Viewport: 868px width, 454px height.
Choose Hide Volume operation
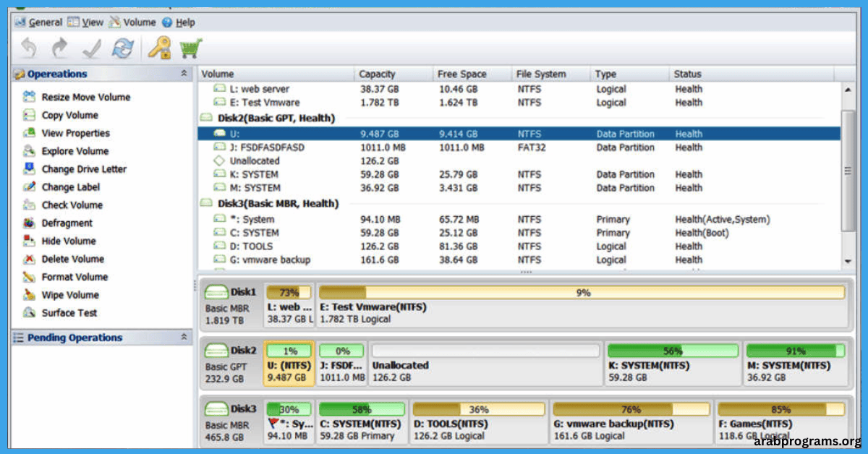(x=59, y=241)
